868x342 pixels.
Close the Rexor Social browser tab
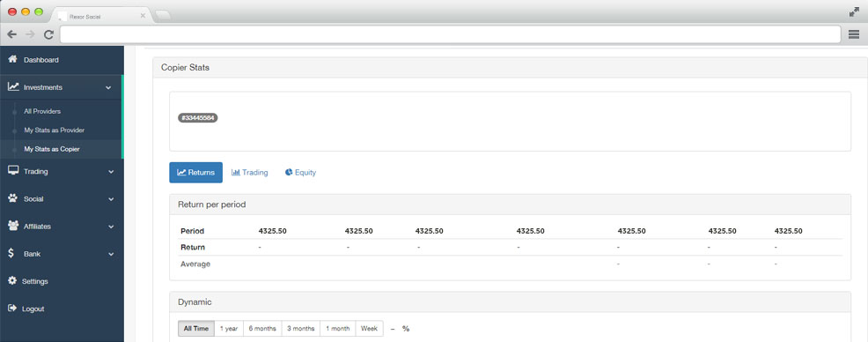click(x=143, y=16)
